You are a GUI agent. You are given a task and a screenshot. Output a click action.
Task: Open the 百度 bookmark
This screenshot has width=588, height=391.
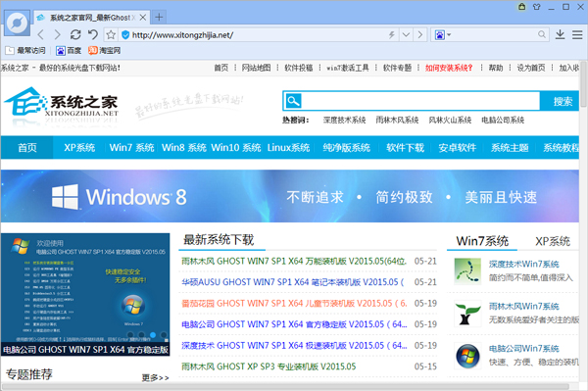(69, 50)
